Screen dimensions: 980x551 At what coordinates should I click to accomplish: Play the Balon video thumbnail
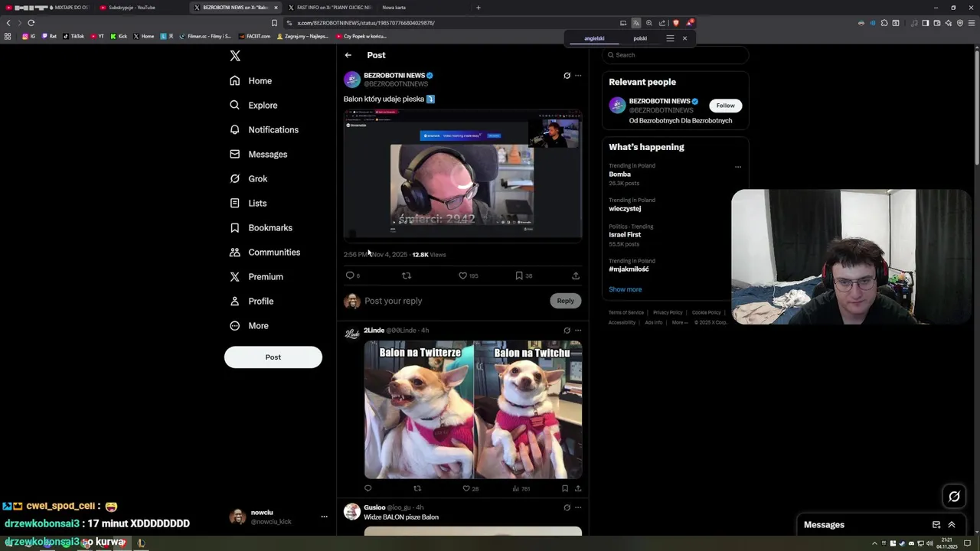[462, 175]
